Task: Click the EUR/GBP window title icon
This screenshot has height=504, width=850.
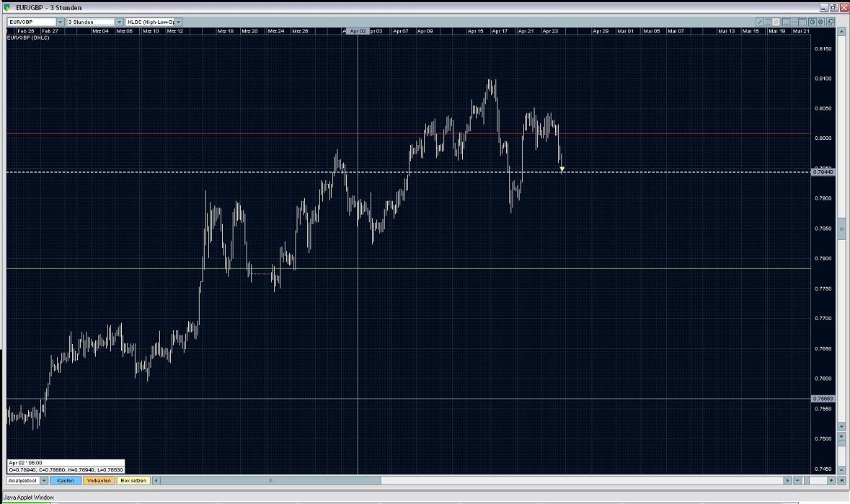Action: coord(6,8)
